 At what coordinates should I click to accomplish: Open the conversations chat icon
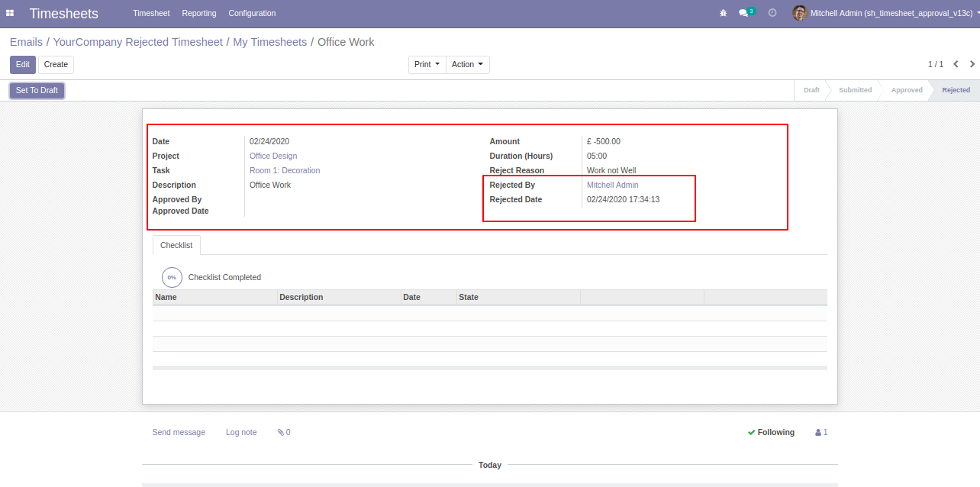click(x=743, y=13)
